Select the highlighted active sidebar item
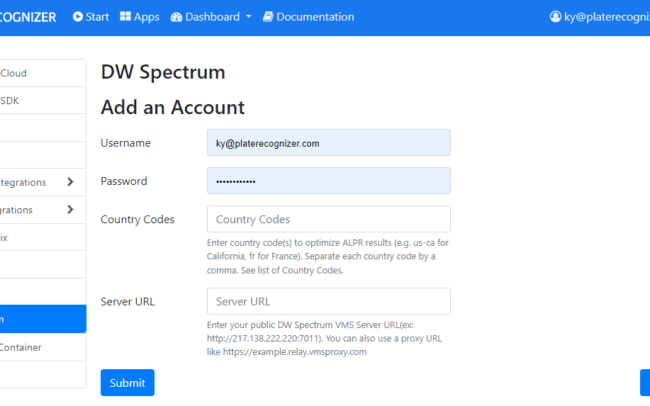The width and height of the screenshot is (650, 406). point(43,319)
